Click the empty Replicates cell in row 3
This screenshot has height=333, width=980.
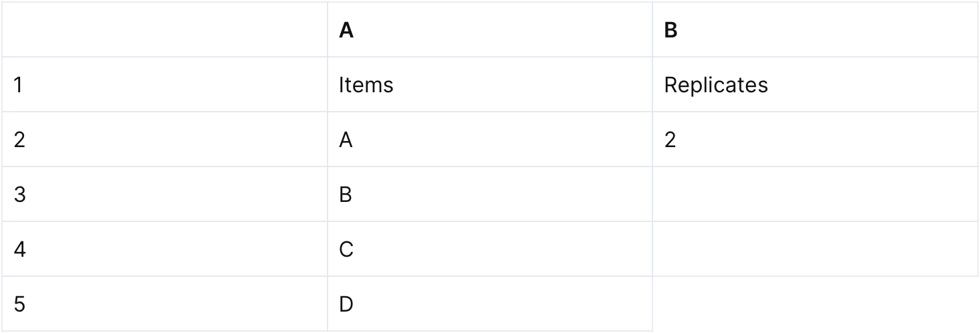tap(815, 195)
